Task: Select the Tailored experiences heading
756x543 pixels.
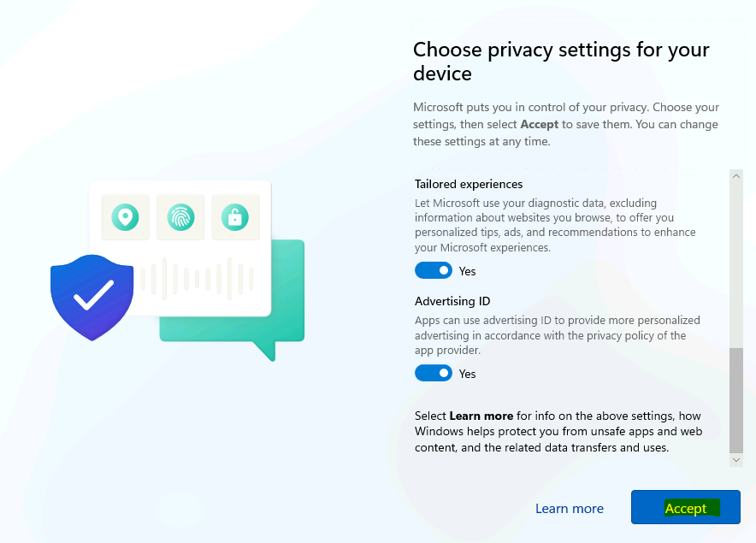Action: tap(469, 184)
